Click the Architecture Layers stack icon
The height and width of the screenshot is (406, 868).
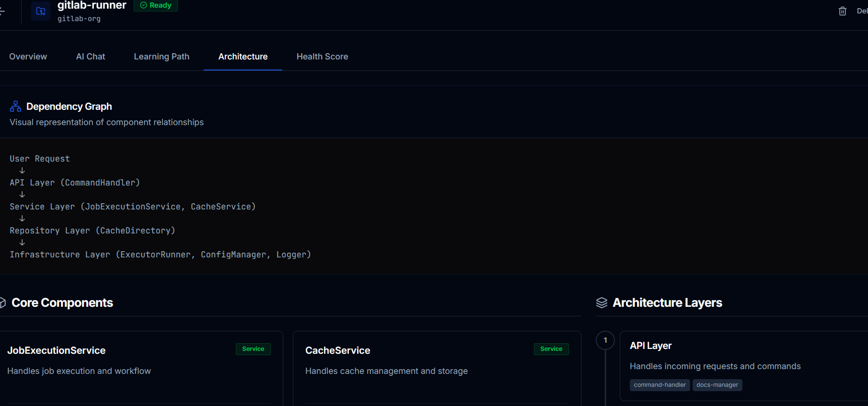tap(602, 302)
